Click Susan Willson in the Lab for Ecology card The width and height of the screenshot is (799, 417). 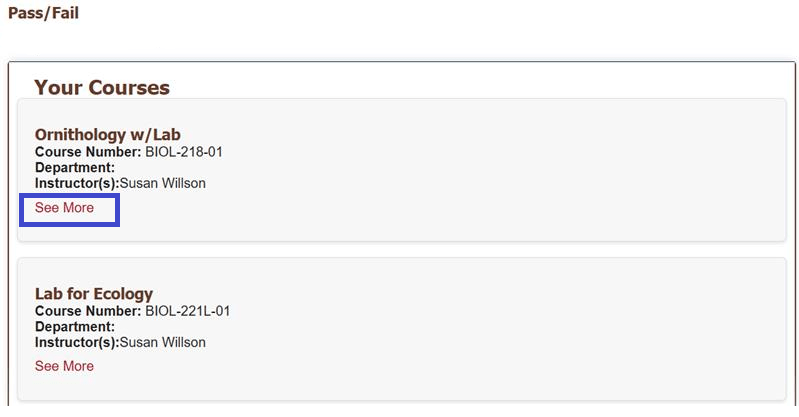162,342
